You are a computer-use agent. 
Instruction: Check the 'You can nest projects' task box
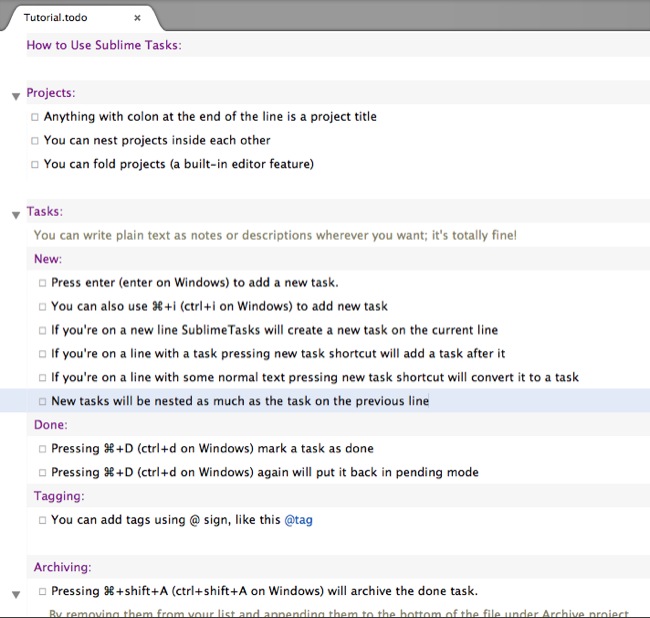35,141
